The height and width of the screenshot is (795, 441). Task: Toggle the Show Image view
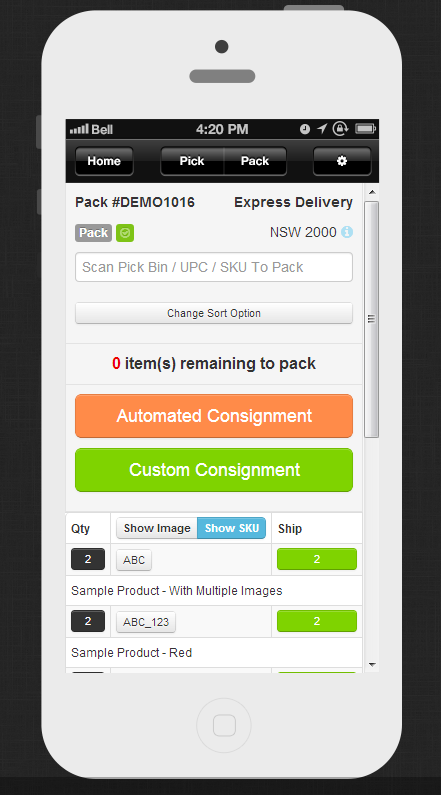point(157,528)
